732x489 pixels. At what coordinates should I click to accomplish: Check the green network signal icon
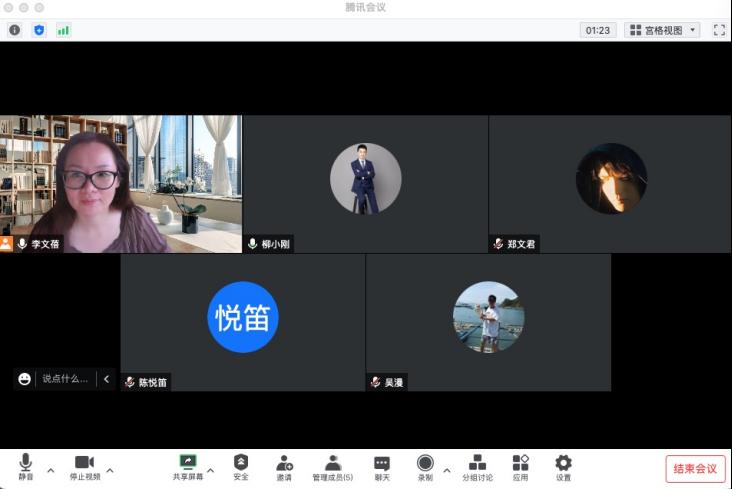click(x=64, y=30)
